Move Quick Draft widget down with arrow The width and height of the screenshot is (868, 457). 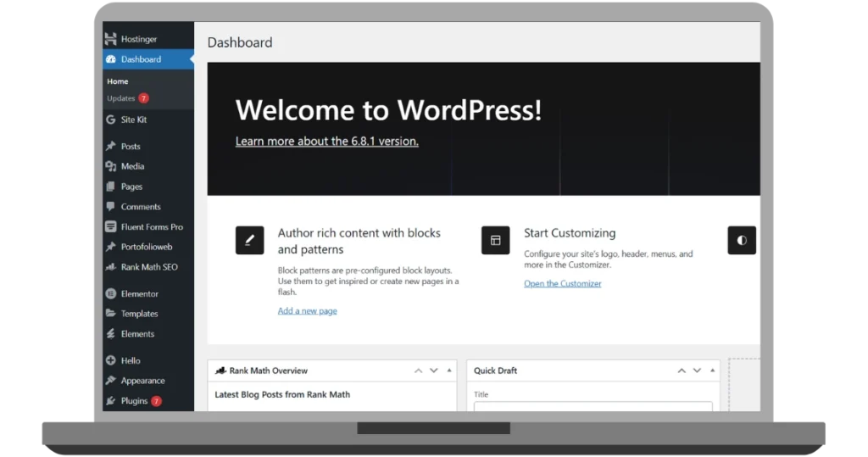pos(696,371)
